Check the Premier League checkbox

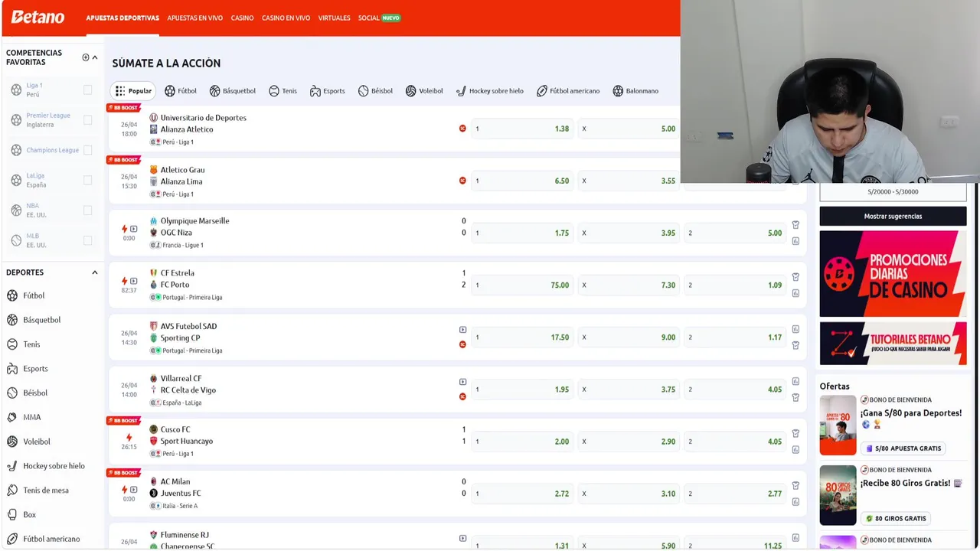87,120
